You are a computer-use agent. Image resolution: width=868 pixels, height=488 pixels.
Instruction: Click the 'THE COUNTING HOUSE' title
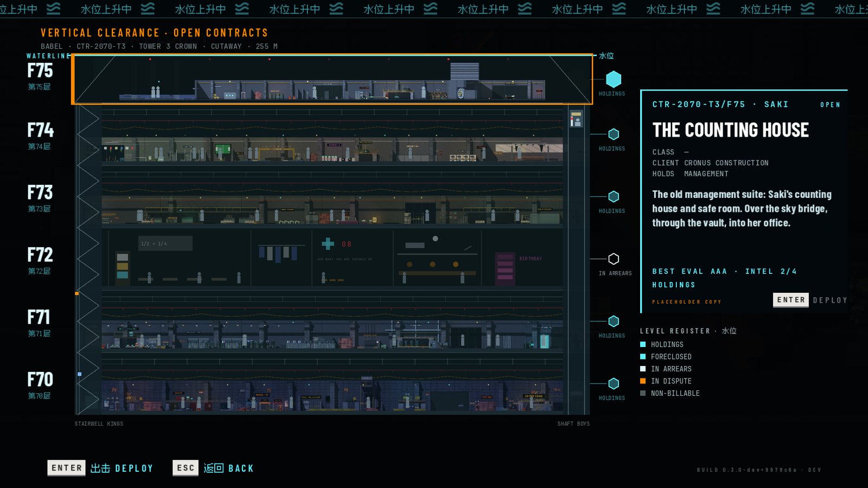click(730, 130)
